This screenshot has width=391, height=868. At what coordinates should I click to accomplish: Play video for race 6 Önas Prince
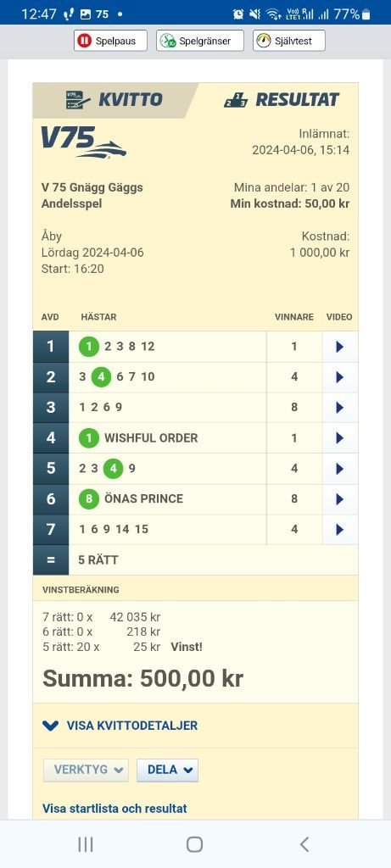pyautogui.click(x=340, y=498)
